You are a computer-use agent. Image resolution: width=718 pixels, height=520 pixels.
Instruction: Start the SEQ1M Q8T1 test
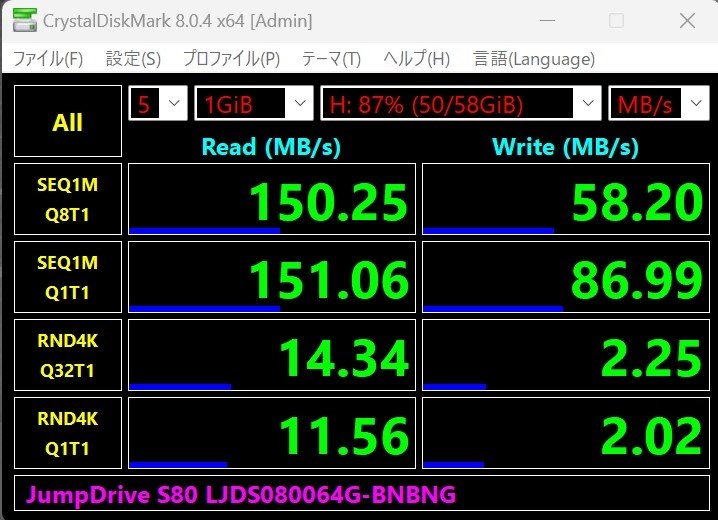[68, 199]
